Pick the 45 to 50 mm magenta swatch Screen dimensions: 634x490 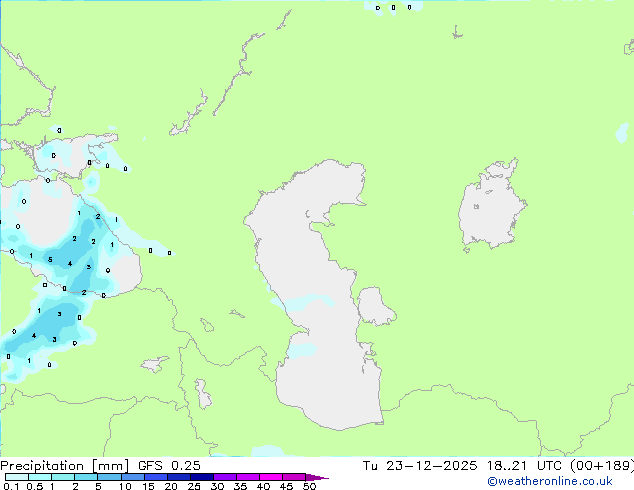(295, 478)
